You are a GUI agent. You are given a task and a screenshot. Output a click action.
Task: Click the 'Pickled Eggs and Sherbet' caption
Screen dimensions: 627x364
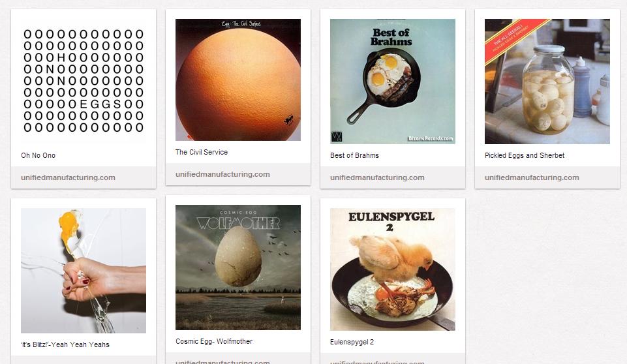tap(525, 155)
